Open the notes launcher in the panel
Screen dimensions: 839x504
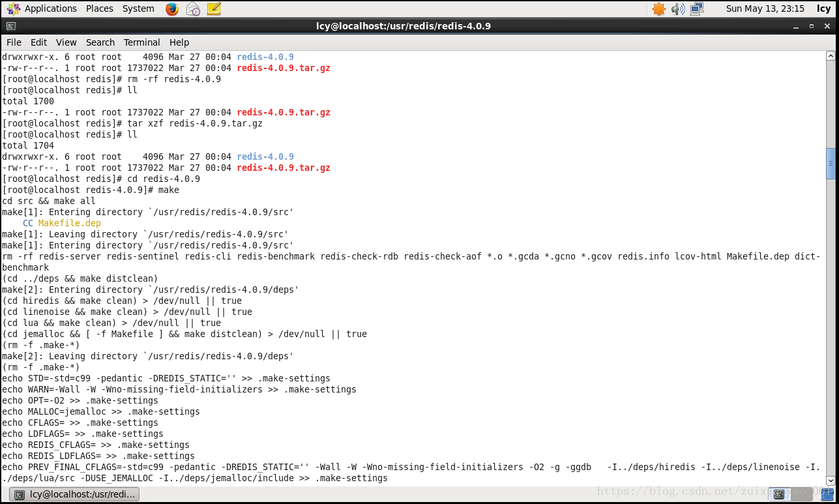click(214, 9)
